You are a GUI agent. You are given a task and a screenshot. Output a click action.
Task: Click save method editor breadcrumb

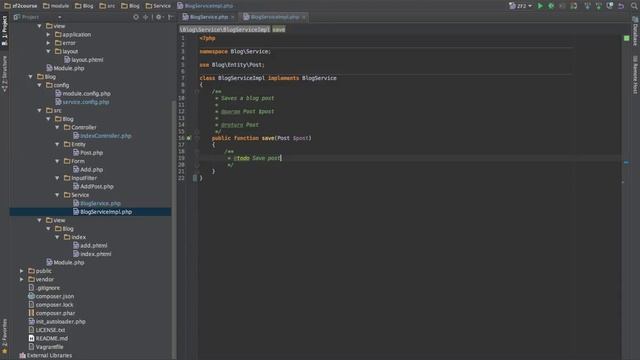(x=279, y=29)
